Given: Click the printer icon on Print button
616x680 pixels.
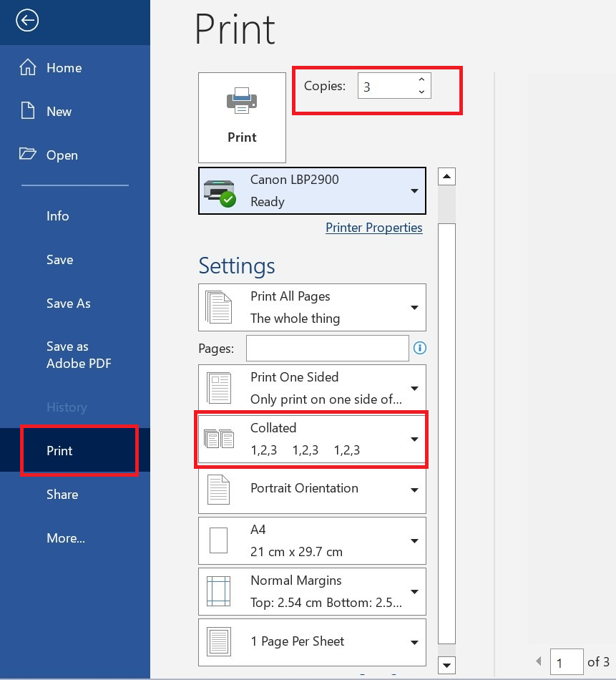Looking at the screenshot, I should click(241, 101).
